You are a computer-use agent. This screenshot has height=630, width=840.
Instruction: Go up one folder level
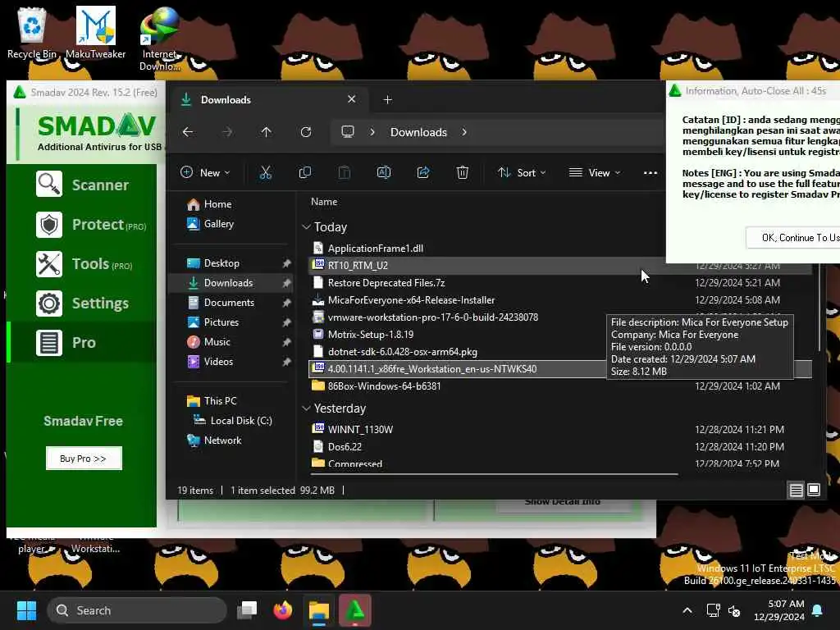[267, 132]
